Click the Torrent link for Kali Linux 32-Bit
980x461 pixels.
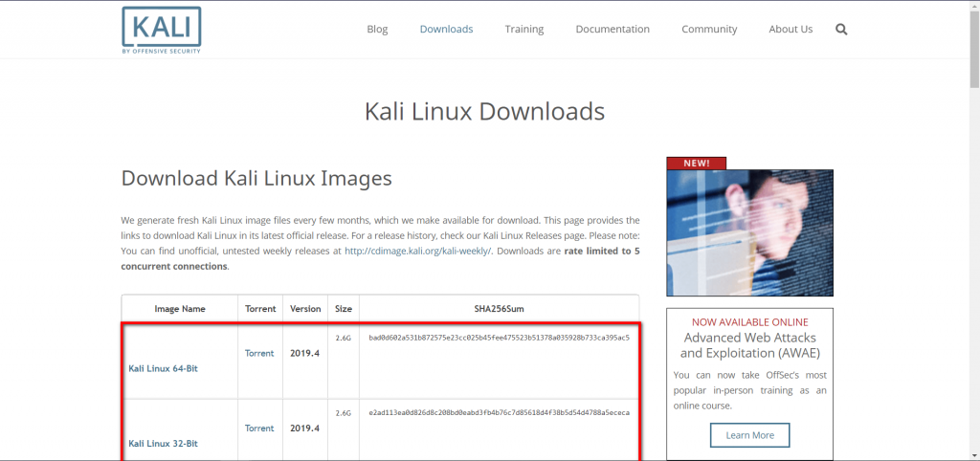[x=259, y=428]
